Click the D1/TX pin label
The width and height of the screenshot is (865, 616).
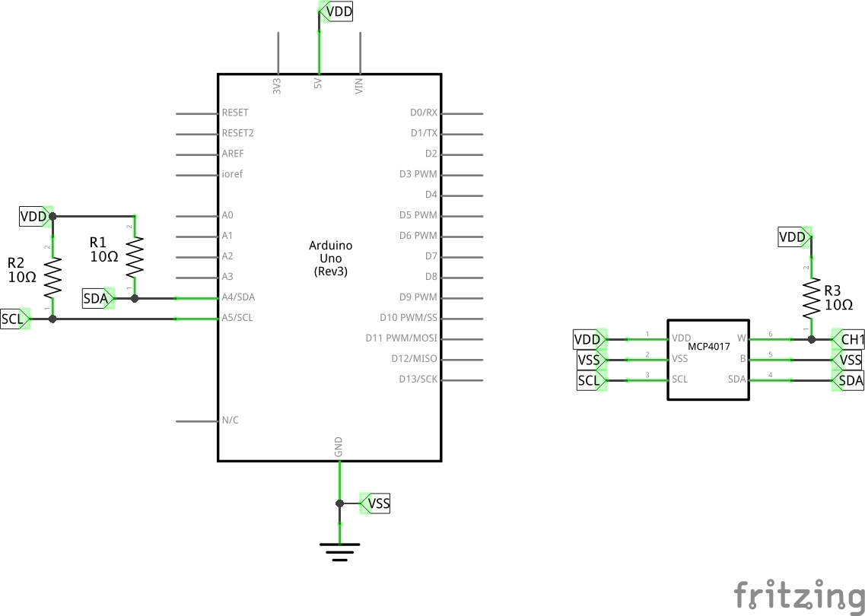(424, 133)
